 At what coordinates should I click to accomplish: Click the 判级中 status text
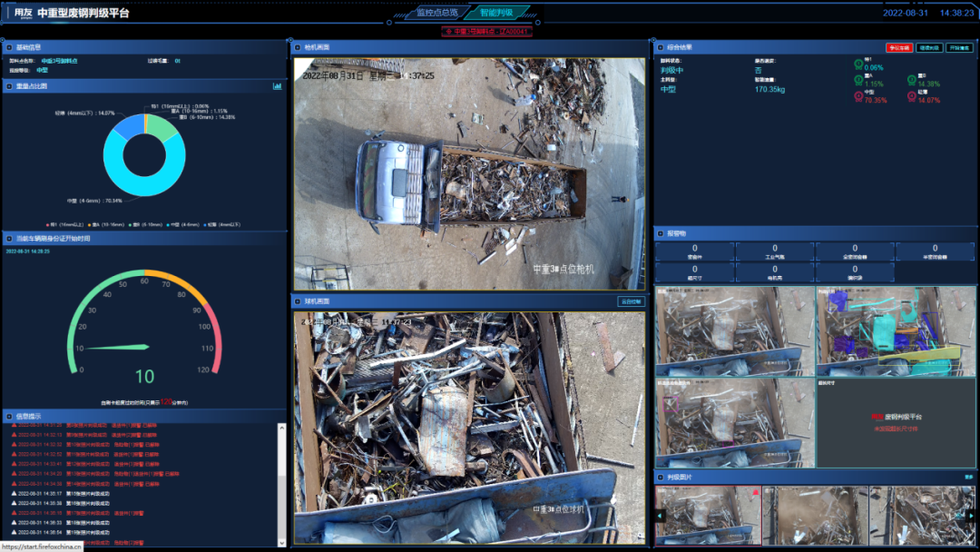tap(671, 71)
